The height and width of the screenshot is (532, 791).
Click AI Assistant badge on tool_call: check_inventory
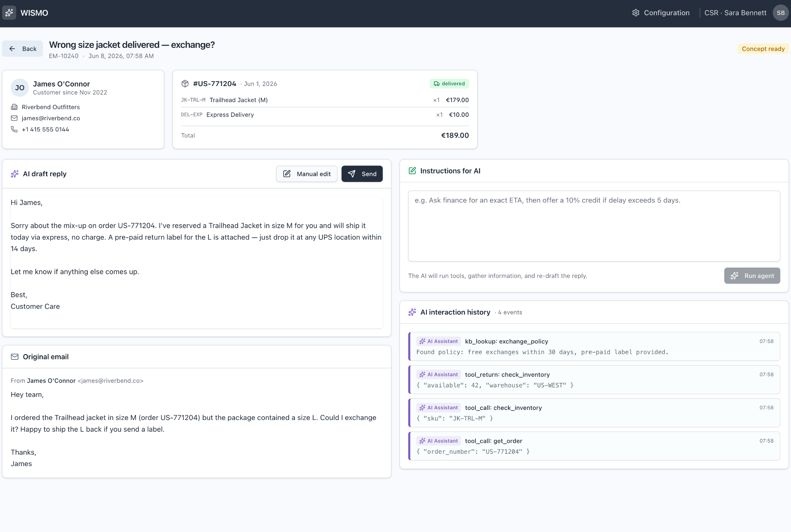click(438, 408)
